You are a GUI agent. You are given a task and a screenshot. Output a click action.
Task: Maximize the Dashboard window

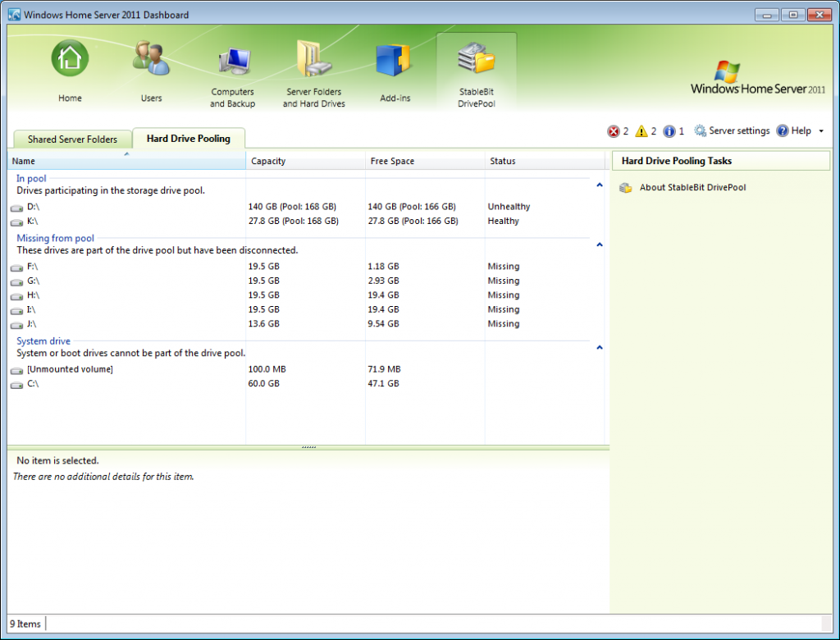(x=793, y=15)
